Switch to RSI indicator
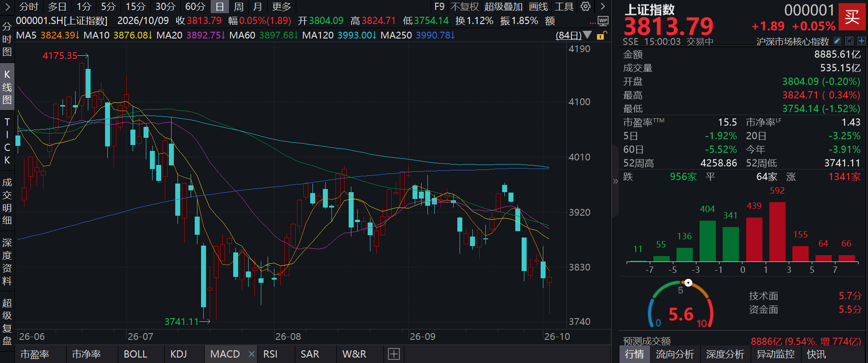868x363 pixels. pyautogui.click(x=270, y=354)
